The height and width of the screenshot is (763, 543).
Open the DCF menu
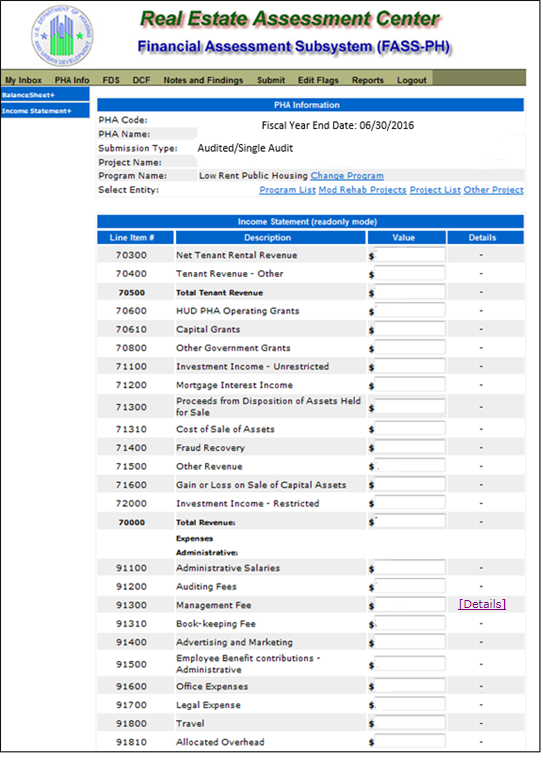pos(142,80)
